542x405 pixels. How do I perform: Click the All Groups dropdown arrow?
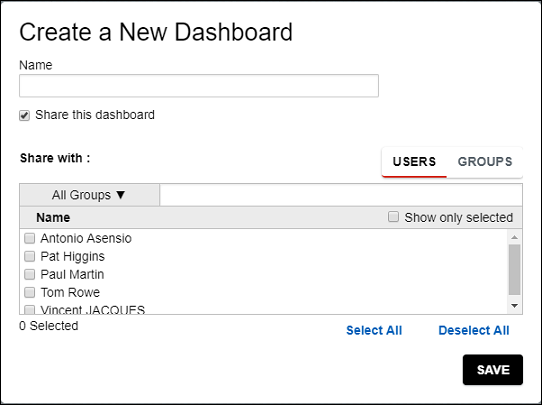tap(121, 195)
